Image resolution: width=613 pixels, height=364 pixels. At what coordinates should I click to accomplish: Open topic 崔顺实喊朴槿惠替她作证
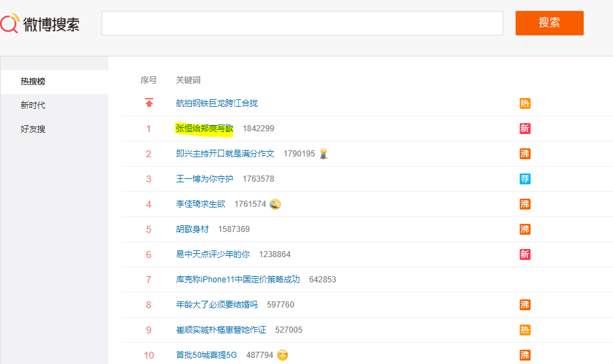click(221, 330)
